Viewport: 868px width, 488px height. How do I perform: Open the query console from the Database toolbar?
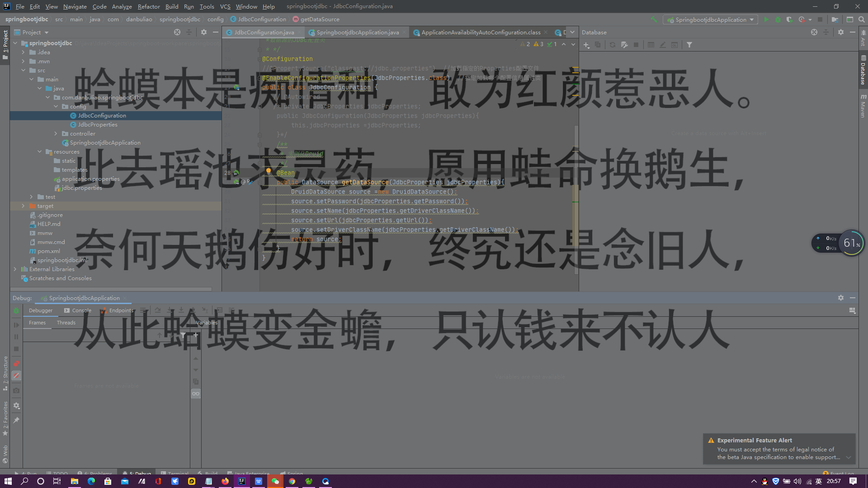tap(674, 45)
